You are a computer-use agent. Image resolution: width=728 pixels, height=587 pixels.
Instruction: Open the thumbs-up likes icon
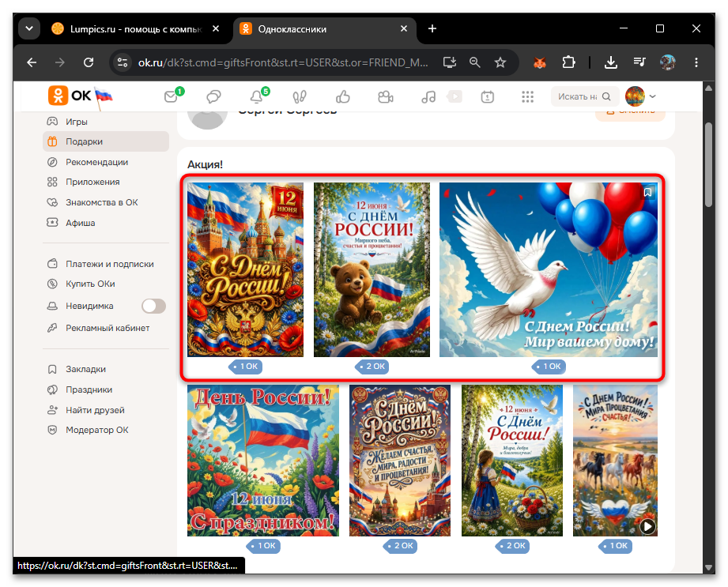tap(342, 96)
